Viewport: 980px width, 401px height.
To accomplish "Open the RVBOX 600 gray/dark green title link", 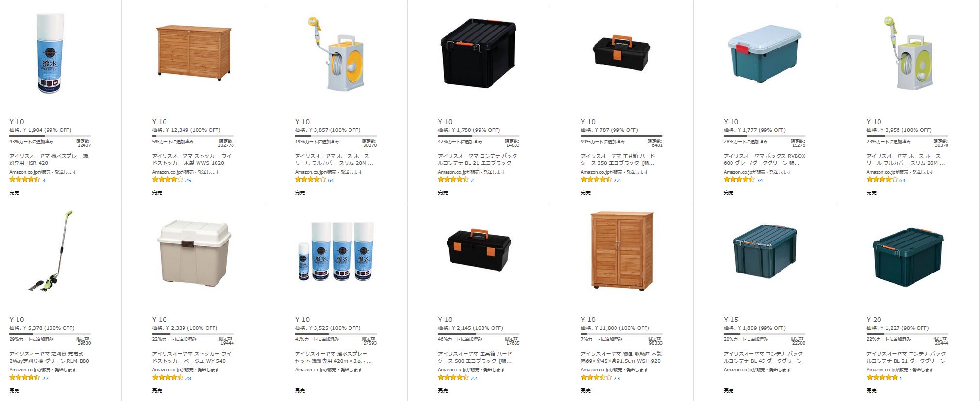I will [764, 160].
